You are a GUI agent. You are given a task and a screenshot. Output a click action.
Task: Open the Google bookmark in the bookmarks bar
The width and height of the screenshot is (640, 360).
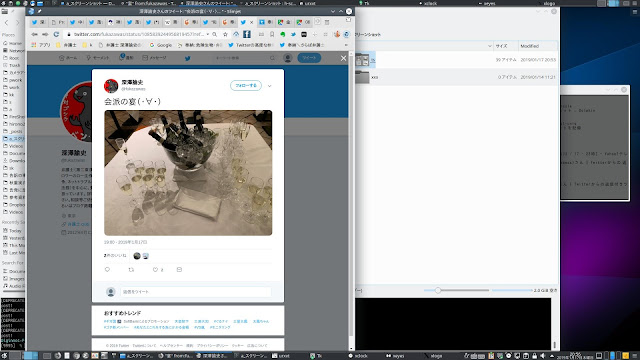[161, 45]
